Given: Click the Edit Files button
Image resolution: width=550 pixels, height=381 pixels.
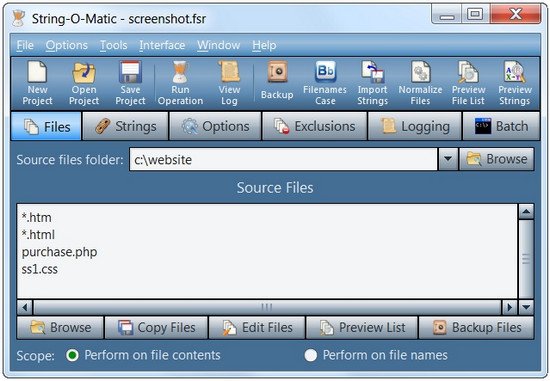Looking at the screenshot, I should pyautogui.click(x=257, y=328).
